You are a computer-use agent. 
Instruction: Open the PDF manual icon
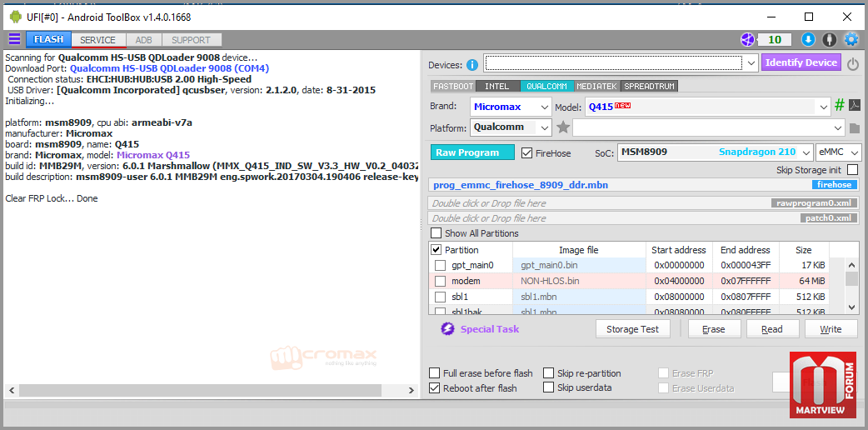coord(855,105)
